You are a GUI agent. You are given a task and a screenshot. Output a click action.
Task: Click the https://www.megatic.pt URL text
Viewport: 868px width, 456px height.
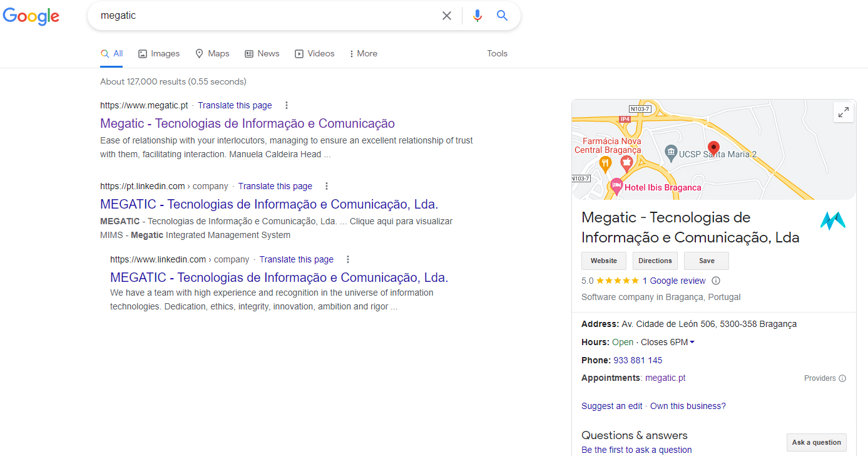(144, 105)
